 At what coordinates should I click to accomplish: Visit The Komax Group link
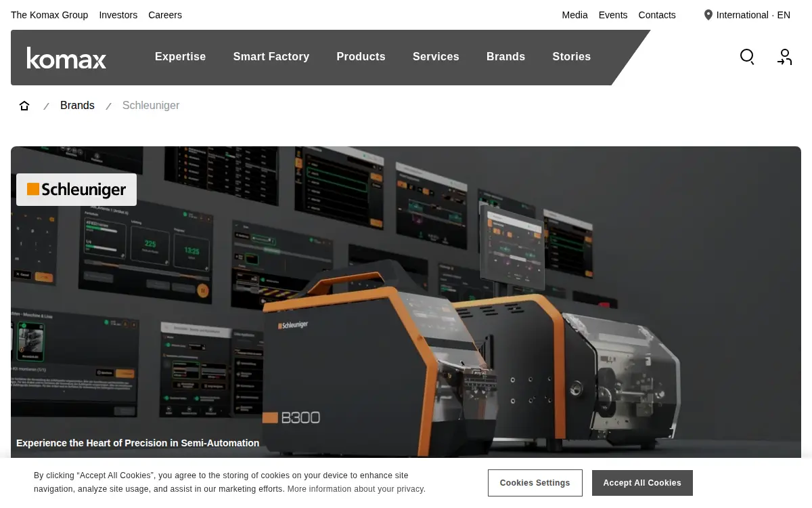click(49, 15)
